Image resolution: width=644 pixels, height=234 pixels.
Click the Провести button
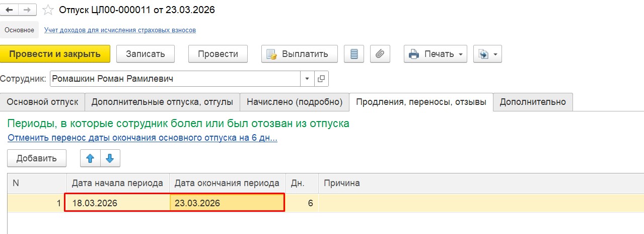(218, 54)
